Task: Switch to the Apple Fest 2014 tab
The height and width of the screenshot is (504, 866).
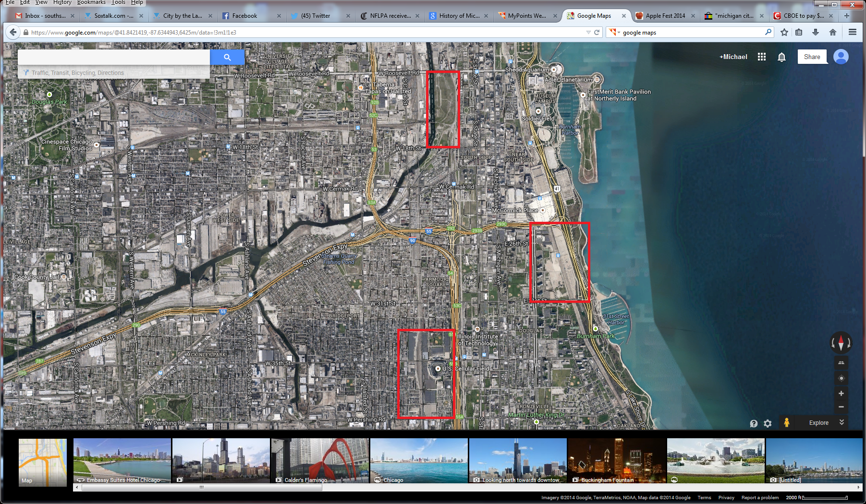Action: click(665, 16)
